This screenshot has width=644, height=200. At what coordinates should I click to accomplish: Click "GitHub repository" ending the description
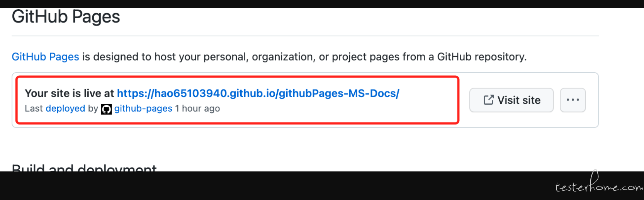(x=482, y=57)
